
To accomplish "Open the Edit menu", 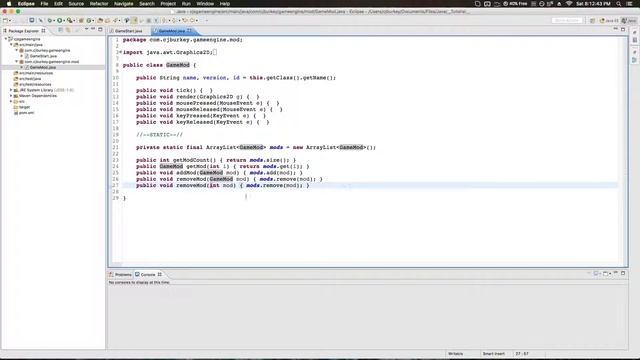I will click(x=58, y=4).
